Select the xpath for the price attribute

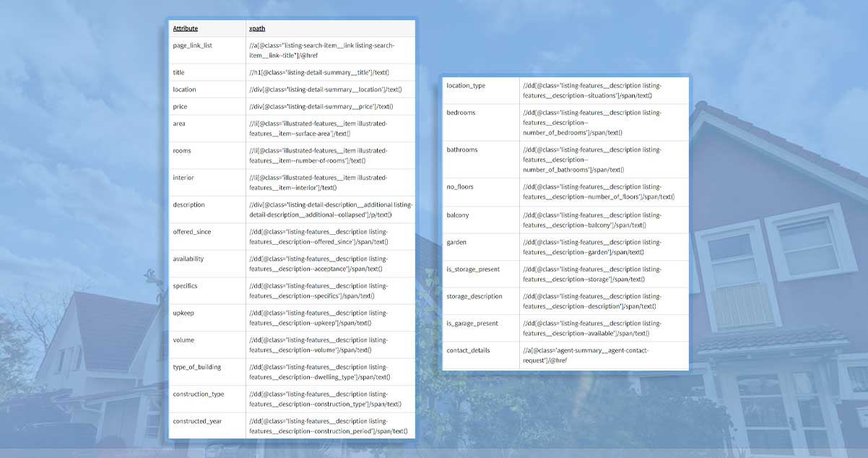coord(321,106)
